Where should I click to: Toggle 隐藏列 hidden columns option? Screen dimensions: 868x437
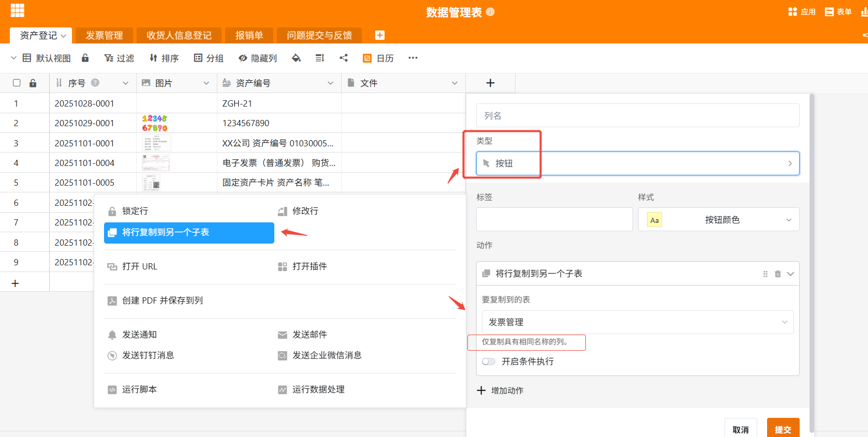click(x=258, y=58)
